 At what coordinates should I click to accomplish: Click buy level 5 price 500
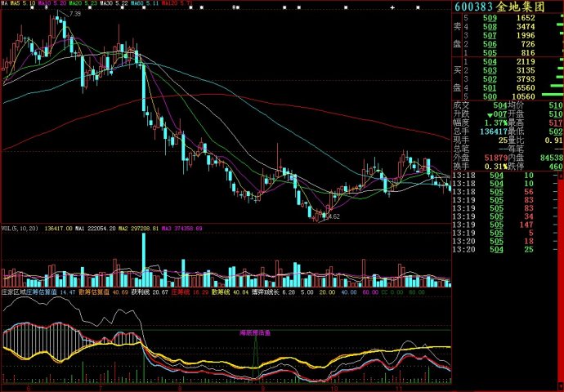(490, 96)
